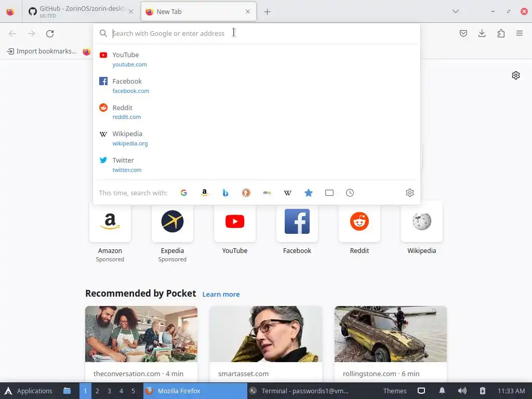Screen dimensions: 532x399
Task: Open the Extensions puzzle icon
Action: pos(501,33)
